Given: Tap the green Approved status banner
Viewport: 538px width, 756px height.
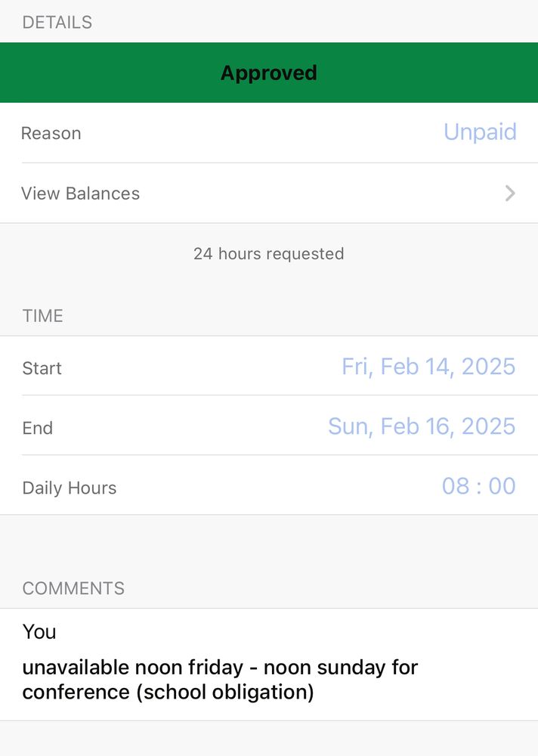Looking at the screenshot, I should (269, 73).
